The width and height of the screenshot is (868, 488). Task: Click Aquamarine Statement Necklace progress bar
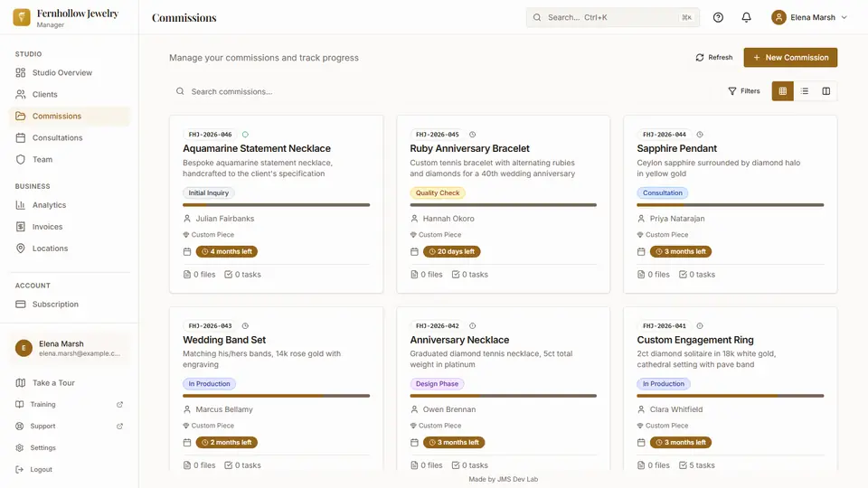(x=277, y=205)
